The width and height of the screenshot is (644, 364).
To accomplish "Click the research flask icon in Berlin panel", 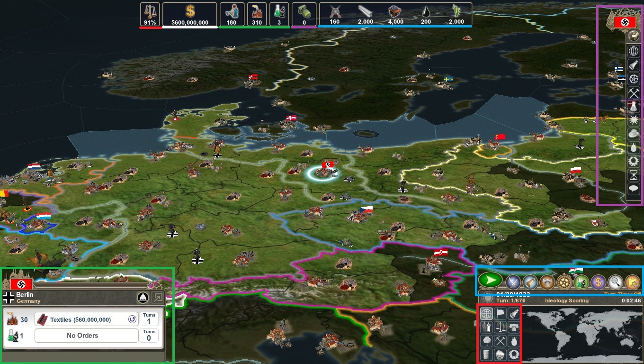I will click(x=12, y=336).
